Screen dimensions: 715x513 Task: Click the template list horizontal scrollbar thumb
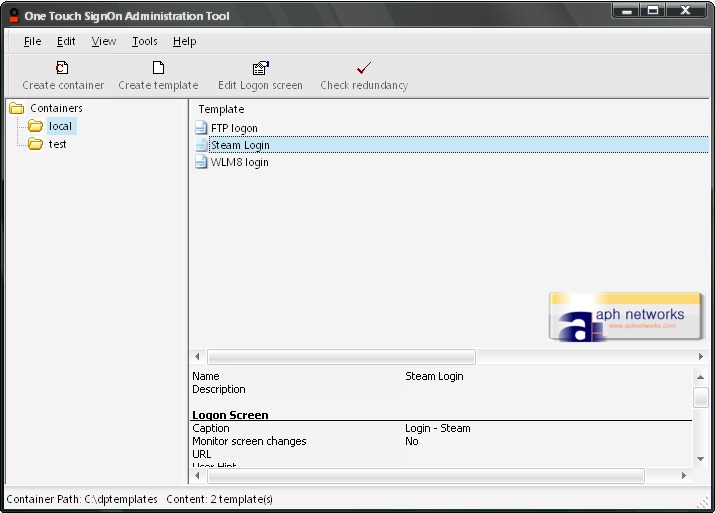coord(340,356)
